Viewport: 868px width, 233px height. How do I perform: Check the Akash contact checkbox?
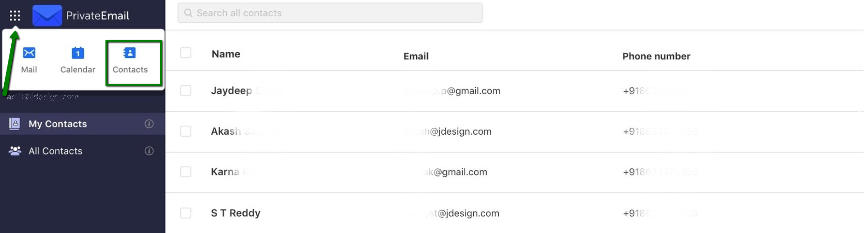(x=186, y=131)
